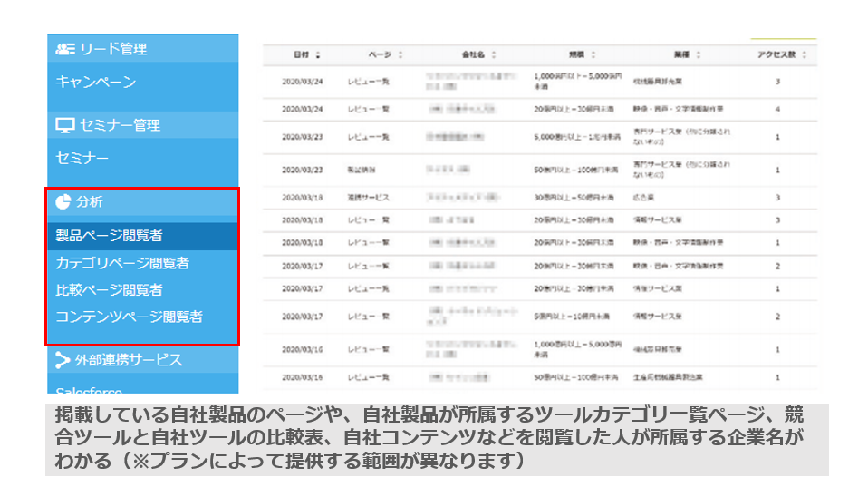
Task: Open キャンペーン in the sidebar
Action: point(96,82)
